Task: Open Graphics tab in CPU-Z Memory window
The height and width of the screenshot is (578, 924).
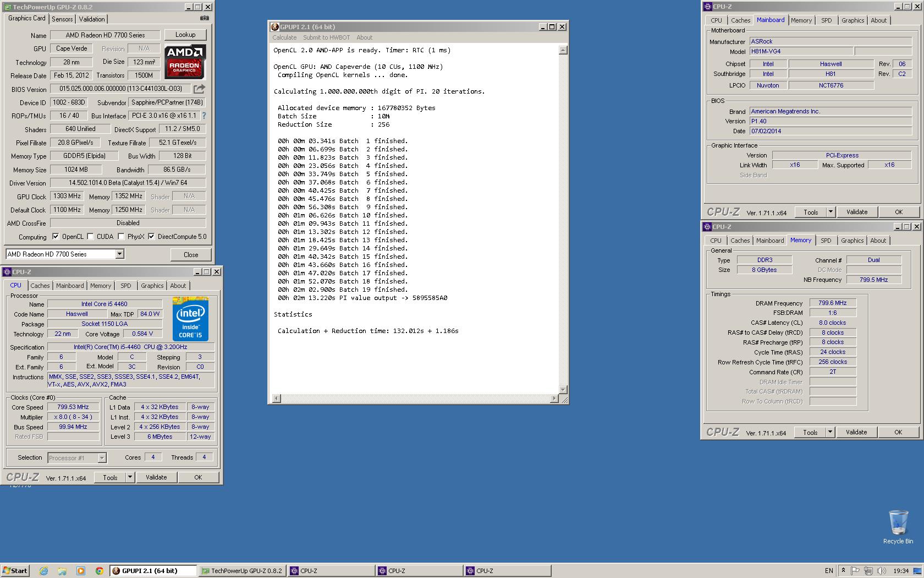Action: click(853, 241)
